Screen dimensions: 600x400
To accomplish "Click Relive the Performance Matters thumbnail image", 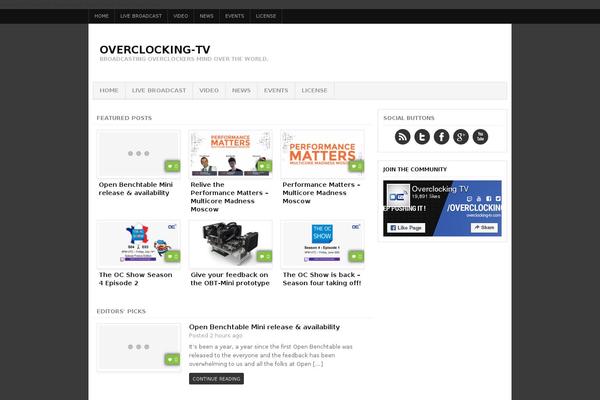I will (x=230, y=153).
